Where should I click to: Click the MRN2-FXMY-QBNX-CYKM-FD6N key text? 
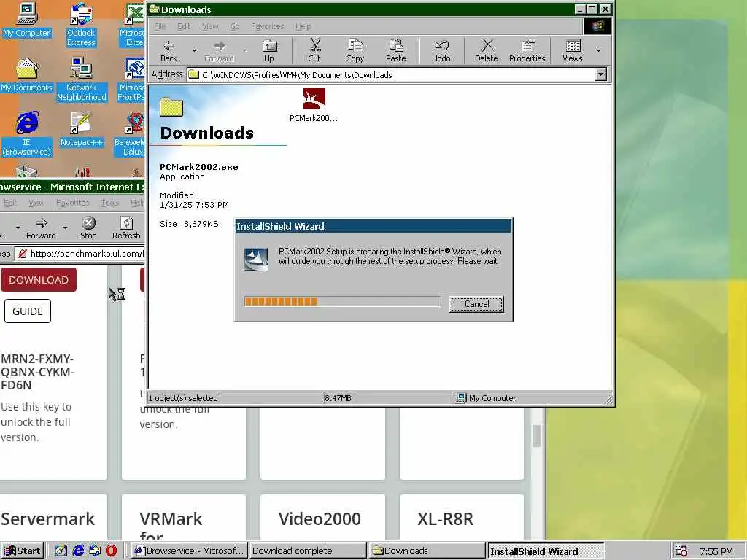click(x=38, y=372)
